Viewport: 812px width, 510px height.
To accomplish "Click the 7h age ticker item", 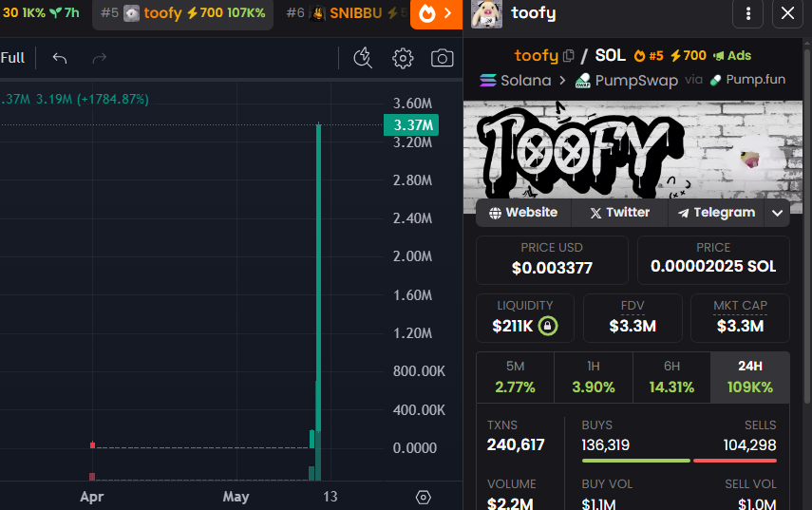I will coord(65,12).
